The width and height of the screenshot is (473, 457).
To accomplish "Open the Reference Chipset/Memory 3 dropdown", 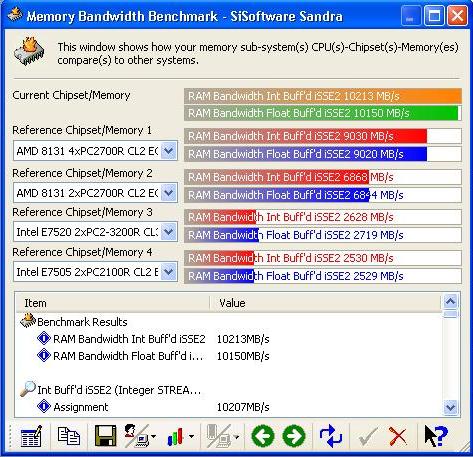I will (169, 232).
